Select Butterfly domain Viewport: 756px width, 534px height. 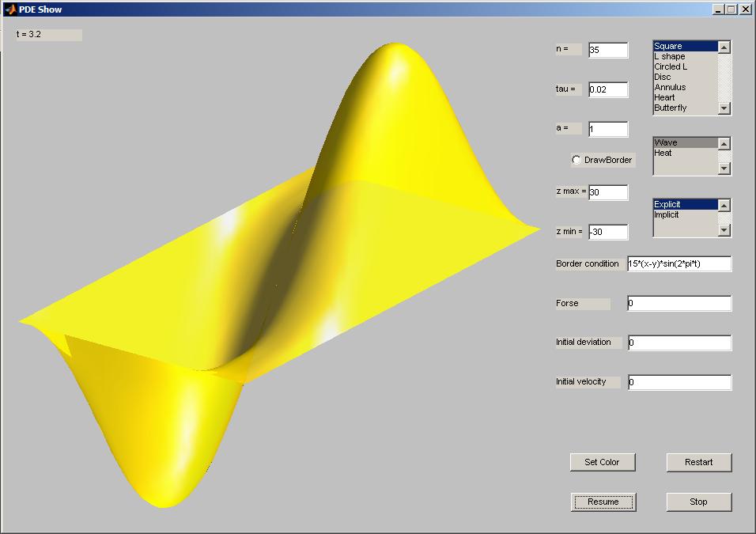[x=685, y=108]
